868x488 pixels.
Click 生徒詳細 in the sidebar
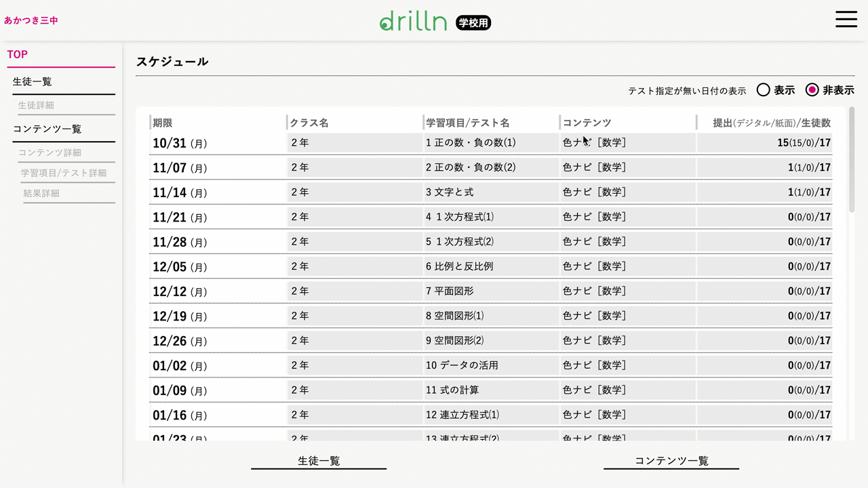point(36,106)
